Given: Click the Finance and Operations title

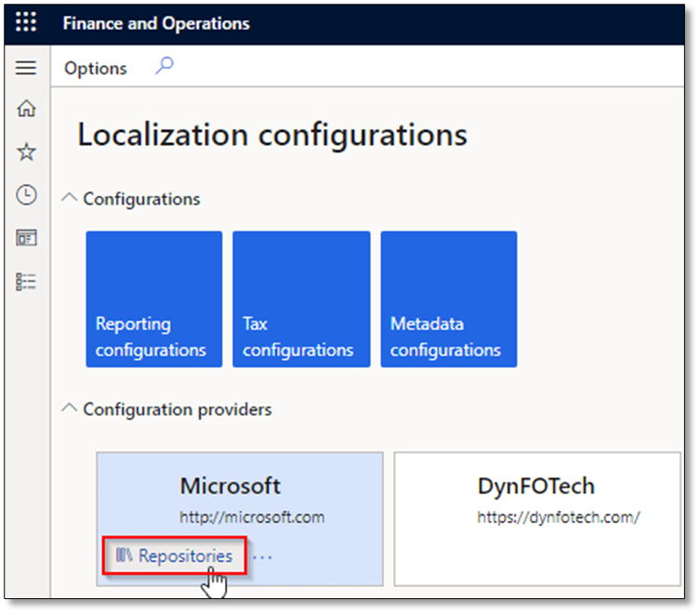Looking at the screenshot, I should click(156, 23).
